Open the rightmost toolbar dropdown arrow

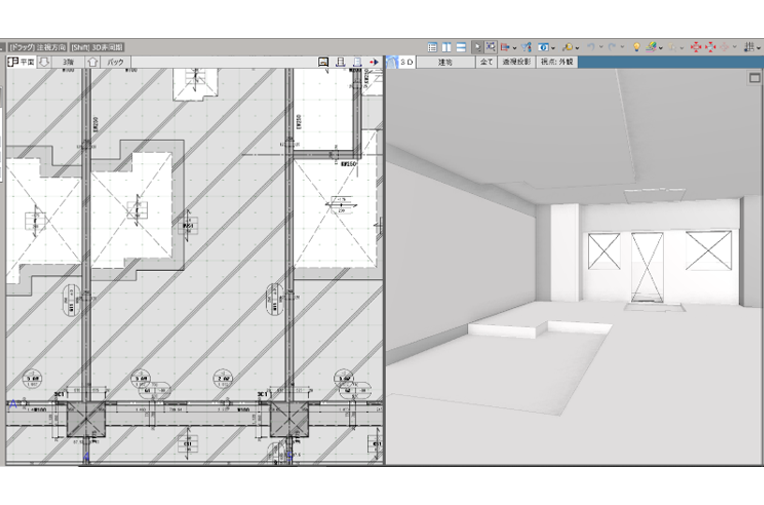pos(760,48)
